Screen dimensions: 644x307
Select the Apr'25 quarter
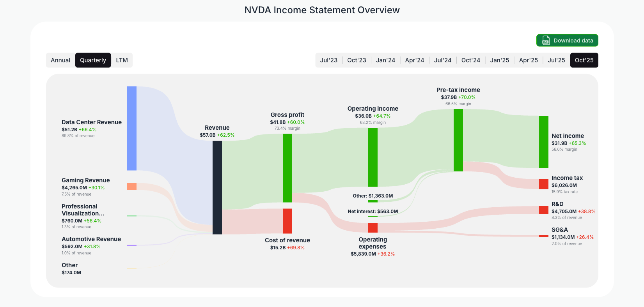tap(529, 60)
